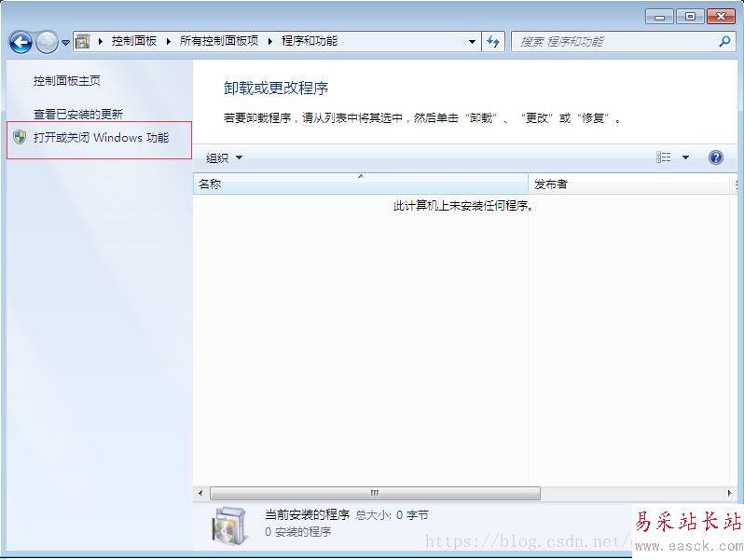Refresh the page with the refresh icon
The width and height of the screenshot is (744, 560).
[493, 42]
